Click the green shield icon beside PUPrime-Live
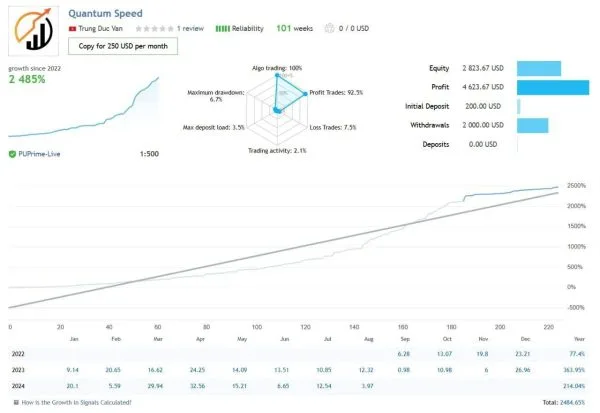Viewport: 600px width, 413px height. click(x=12, y=154)
